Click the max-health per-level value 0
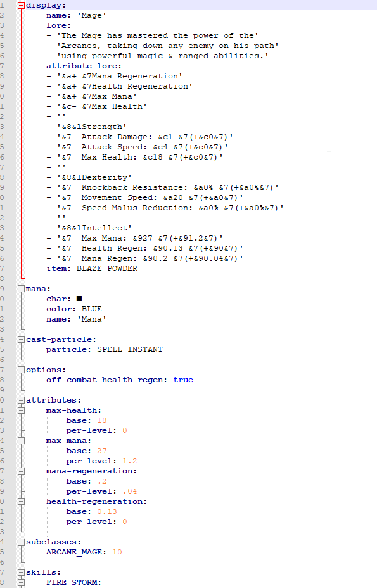The image size is (377, 588). click(x=125, y=430)
